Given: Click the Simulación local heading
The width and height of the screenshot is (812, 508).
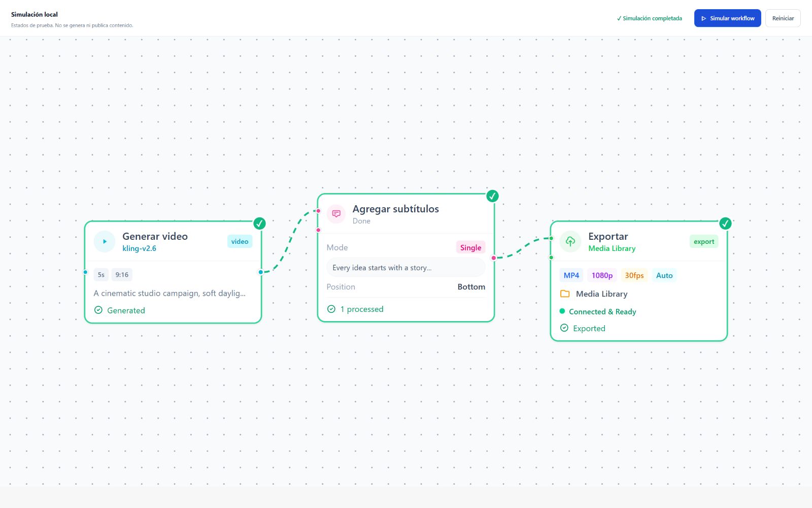Looking at the screenshot, I should 35,14.
